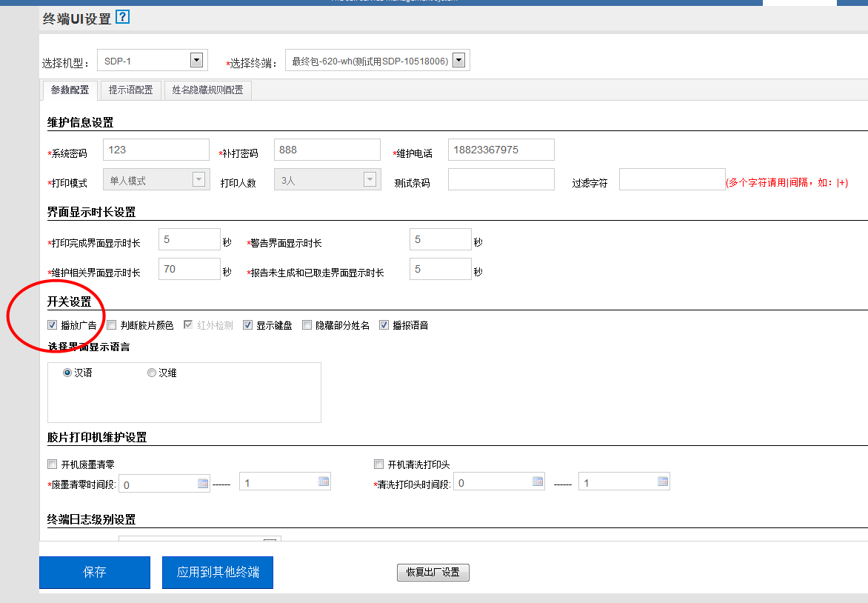Image resolution: width=868 pixels, height=603 pixels.
Task: Open calendar icon in 清洗打印头时间段 end field
Action: pos(662,482)
